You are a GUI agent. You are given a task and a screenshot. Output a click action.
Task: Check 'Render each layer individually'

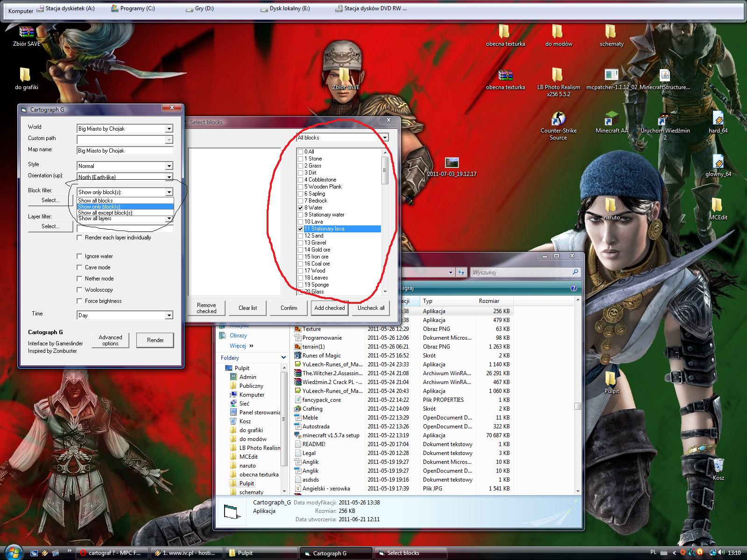(80, 238)
